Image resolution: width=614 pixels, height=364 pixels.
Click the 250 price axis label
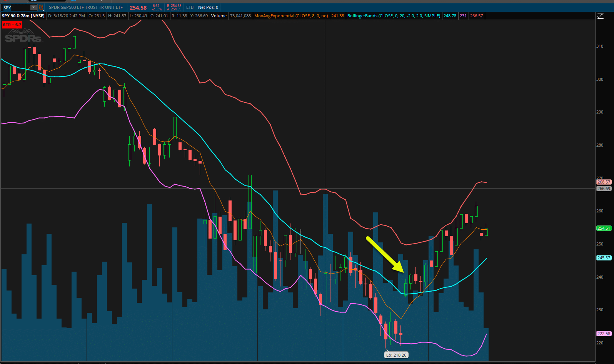[600, 244]
